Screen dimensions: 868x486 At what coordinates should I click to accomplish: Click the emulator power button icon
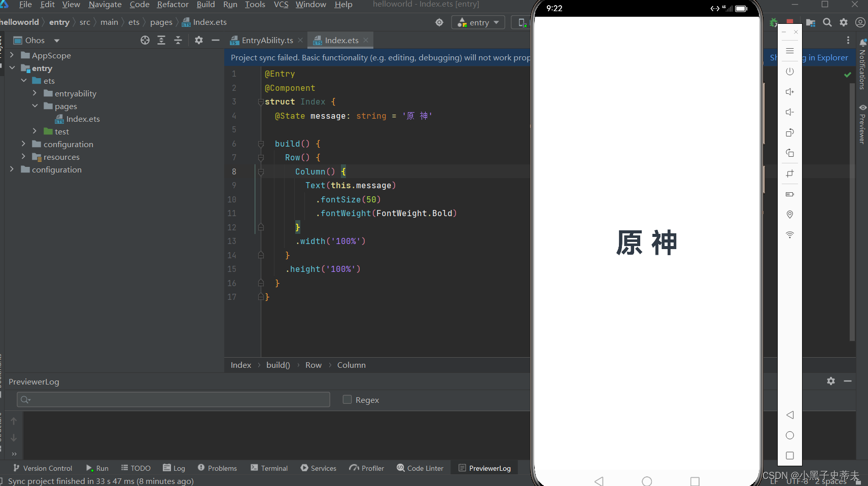pyautogui.click(x=790, y=72)
